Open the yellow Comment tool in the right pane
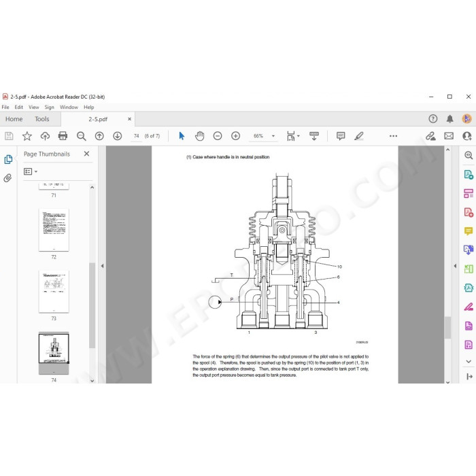476x476 pixels. pyautogui.click(x=469, y=231)
